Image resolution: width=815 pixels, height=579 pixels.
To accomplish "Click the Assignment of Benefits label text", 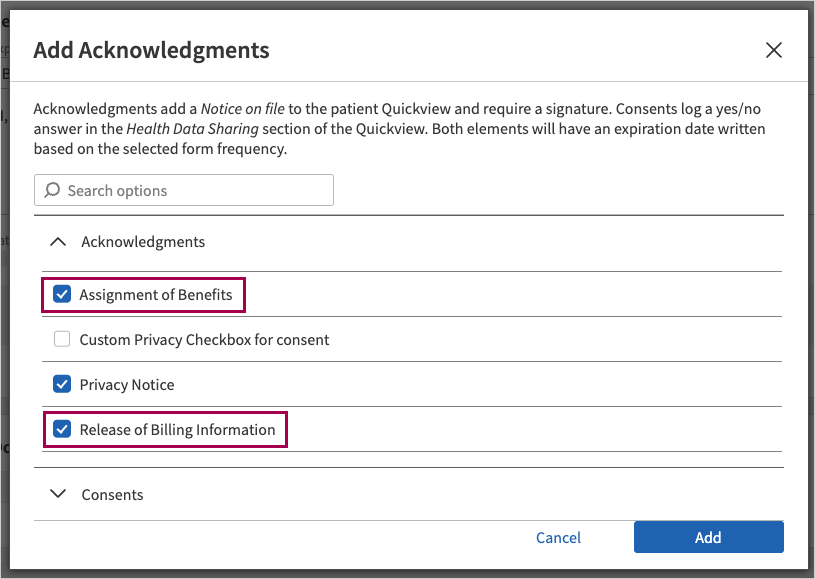I will tap(156, 294).
